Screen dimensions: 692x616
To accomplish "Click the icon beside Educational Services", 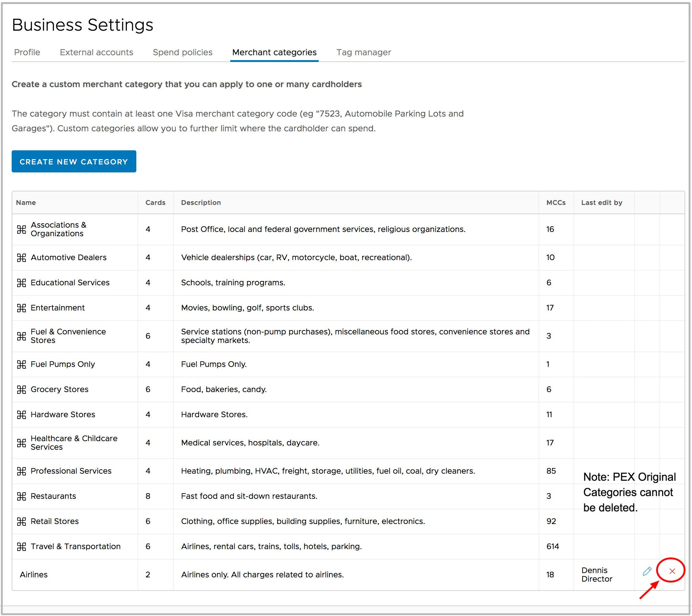I will tap(21, 283).
